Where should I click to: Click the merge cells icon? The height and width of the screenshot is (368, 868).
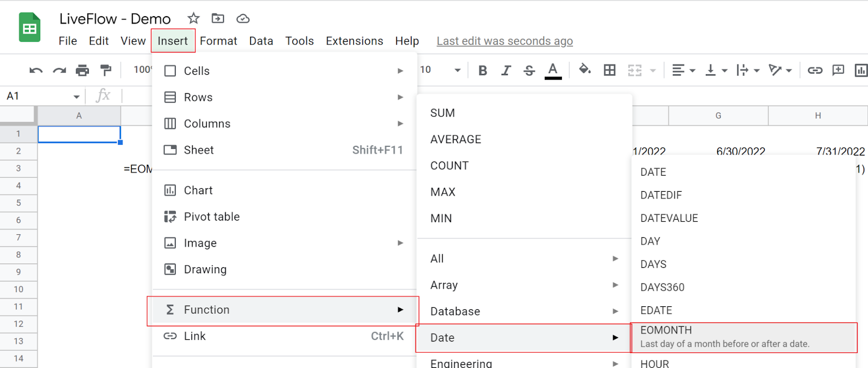635,70
